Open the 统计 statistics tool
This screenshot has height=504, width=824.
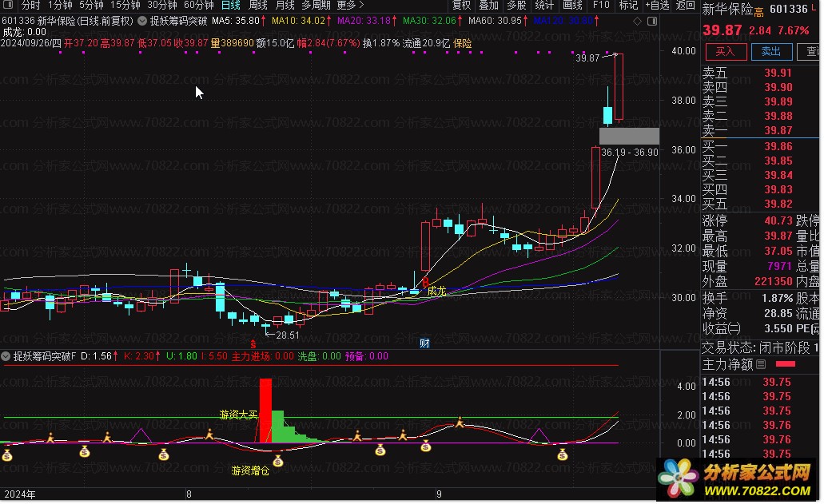click(544, 6)
